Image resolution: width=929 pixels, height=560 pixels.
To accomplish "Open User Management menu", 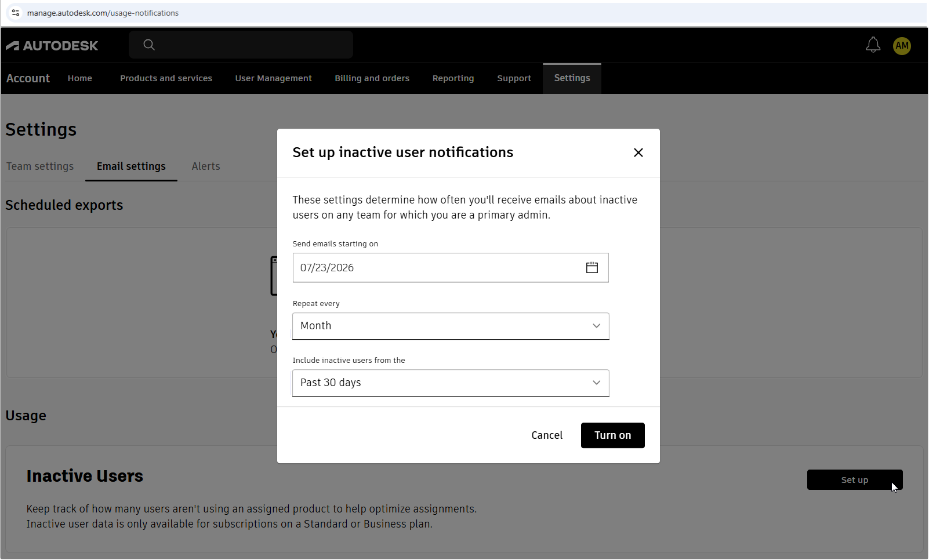I will (274, 78).
